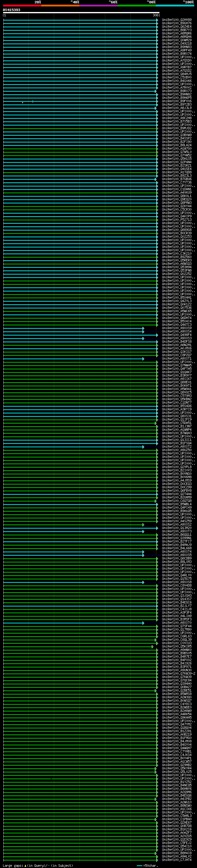The image size is (197, 868).
Task: Click the green alignment bar for UniRef100_B9MJD2
Action: 80,128
